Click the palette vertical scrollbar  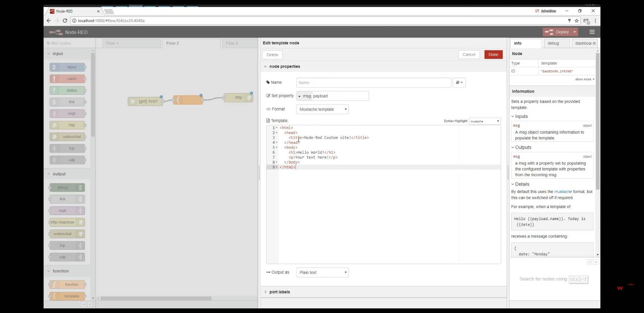pyautogui.click(x=93, y=95)
